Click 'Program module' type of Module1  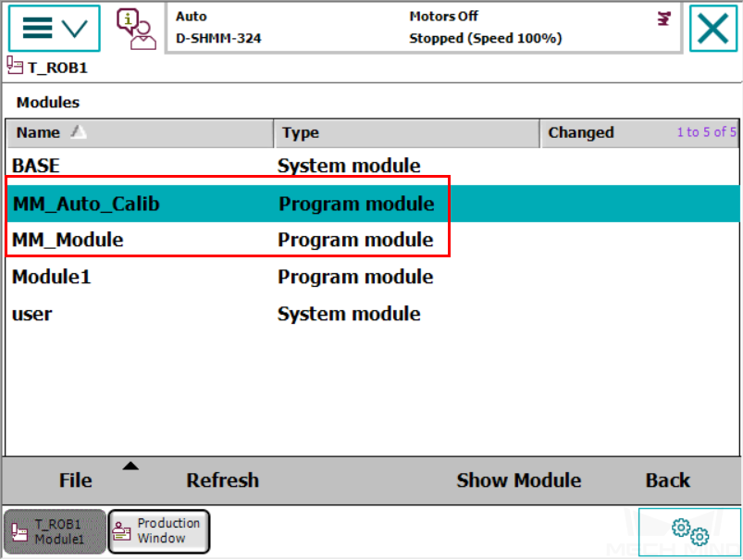[355, 277]
